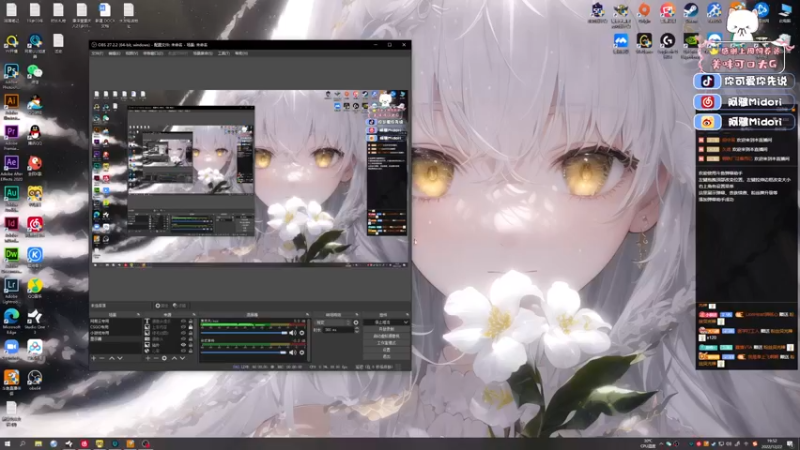Screen dimensions: 800x450
Task: Open Adobe InDesign desktop shortcut
Action: point(11,224)
